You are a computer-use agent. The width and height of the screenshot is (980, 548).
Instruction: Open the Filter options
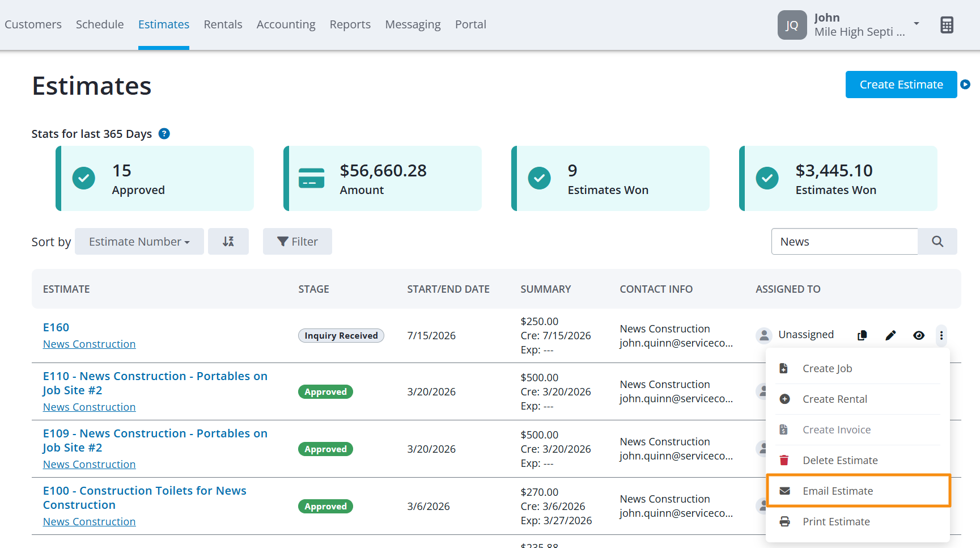[298, 242]
